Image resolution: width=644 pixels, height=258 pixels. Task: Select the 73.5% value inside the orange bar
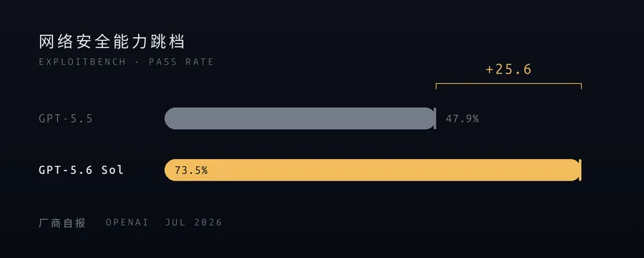(191, 170)
